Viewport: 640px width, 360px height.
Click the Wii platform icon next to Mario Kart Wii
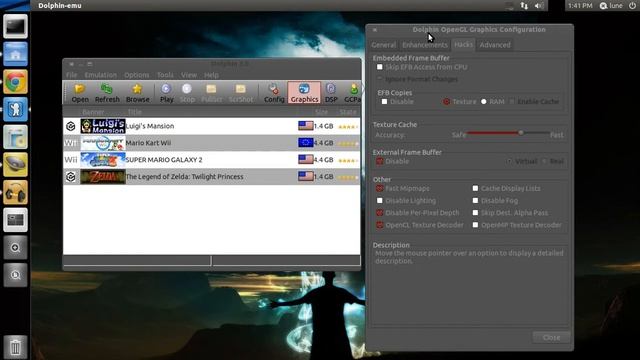click(71, 143)
